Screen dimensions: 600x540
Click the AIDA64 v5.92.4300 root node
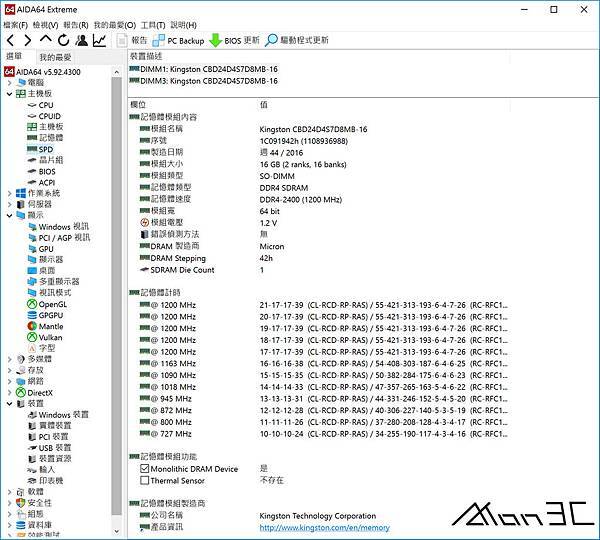pyautogui.click(x=42, y=72)
